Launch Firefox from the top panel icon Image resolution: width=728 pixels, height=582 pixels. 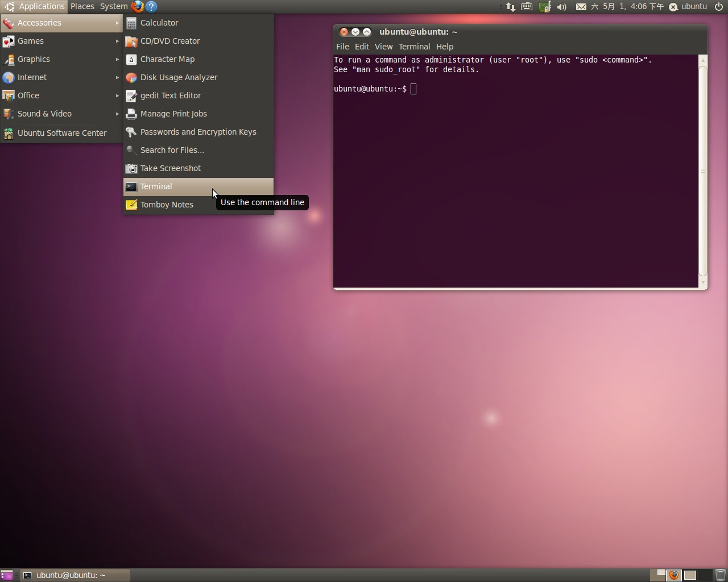click(137, 6)
